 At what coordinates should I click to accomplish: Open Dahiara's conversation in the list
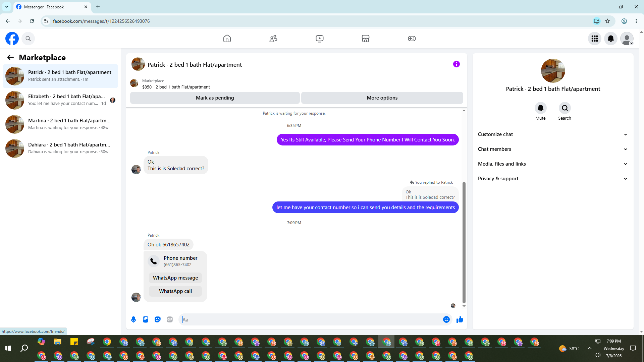tap(60, 148)
